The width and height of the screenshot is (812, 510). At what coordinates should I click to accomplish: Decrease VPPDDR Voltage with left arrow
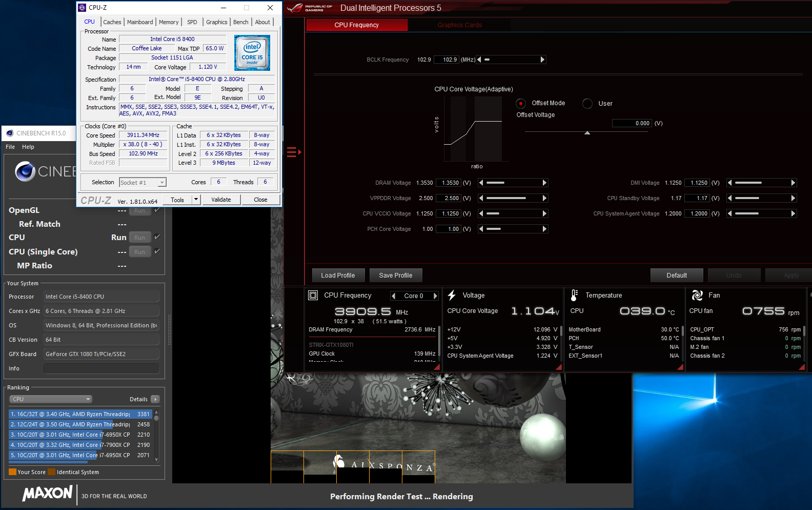tap(481, 198)
